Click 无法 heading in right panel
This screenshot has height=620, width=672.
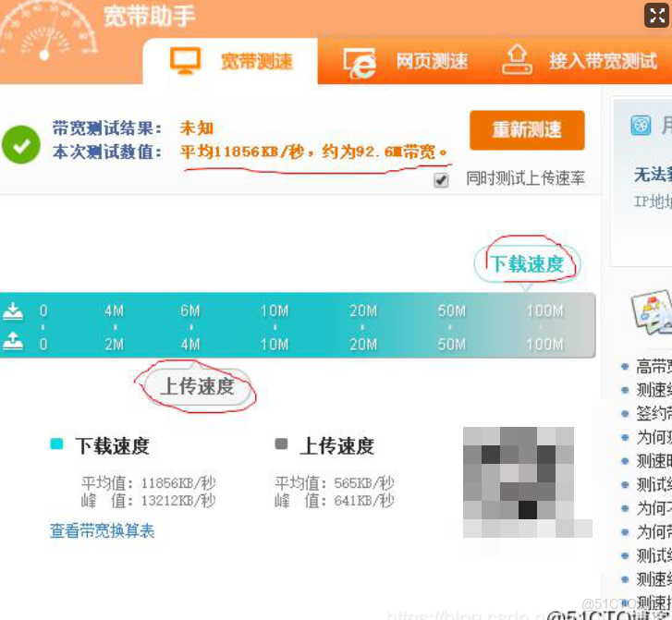(x=654, y=175)
